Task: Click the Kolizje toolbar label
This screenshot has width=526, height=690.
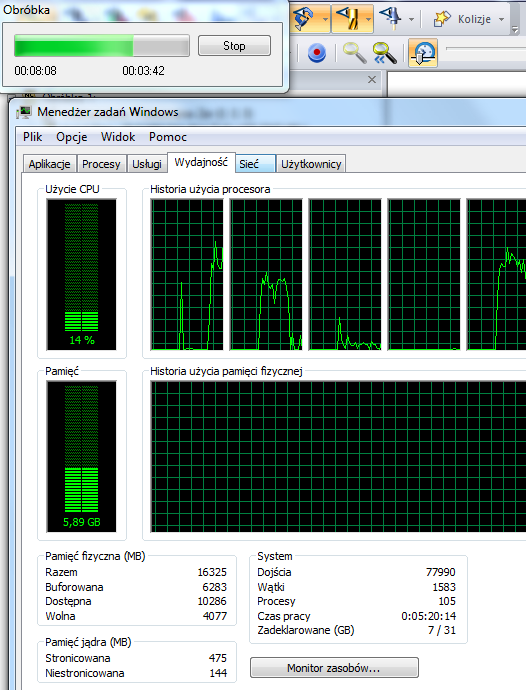Action: (474, 19)
